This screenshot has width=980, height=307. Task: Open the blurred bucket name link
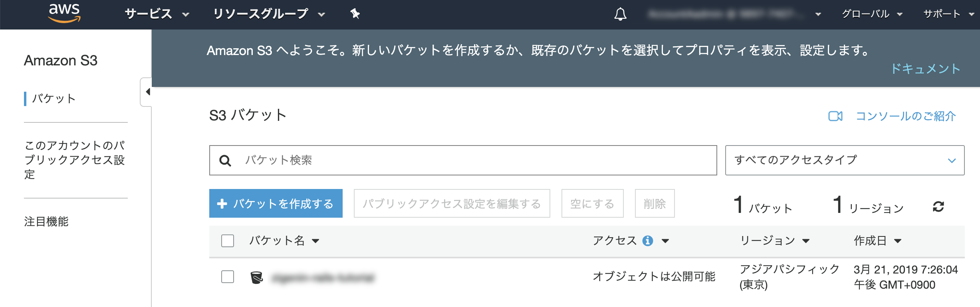click(x=322, y=277)
